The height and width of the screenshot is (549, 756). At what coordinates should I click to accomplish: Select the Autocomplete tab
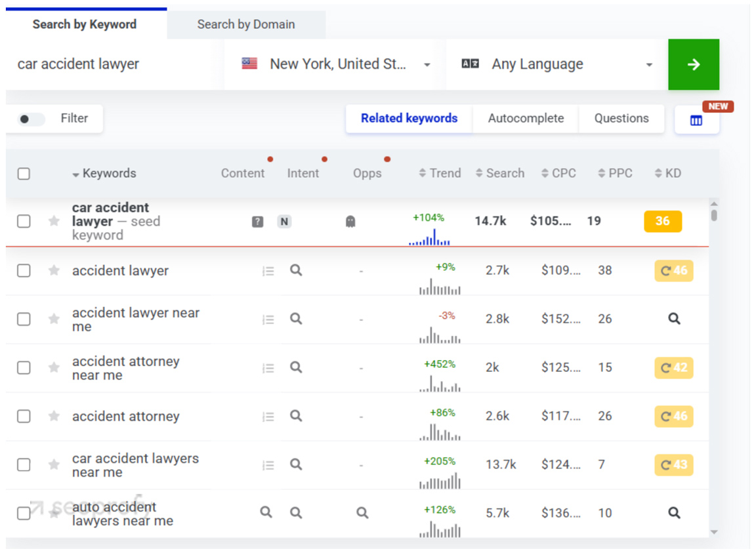tap(526, 118)
